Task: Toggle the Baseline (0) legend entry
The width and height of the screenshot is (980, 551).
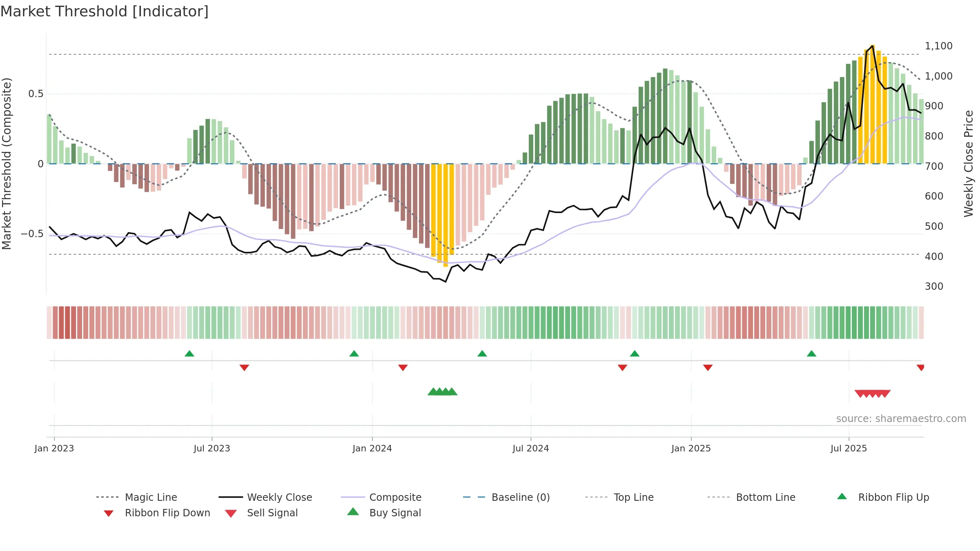Action: pyautogui.click(x=506, y=497)
